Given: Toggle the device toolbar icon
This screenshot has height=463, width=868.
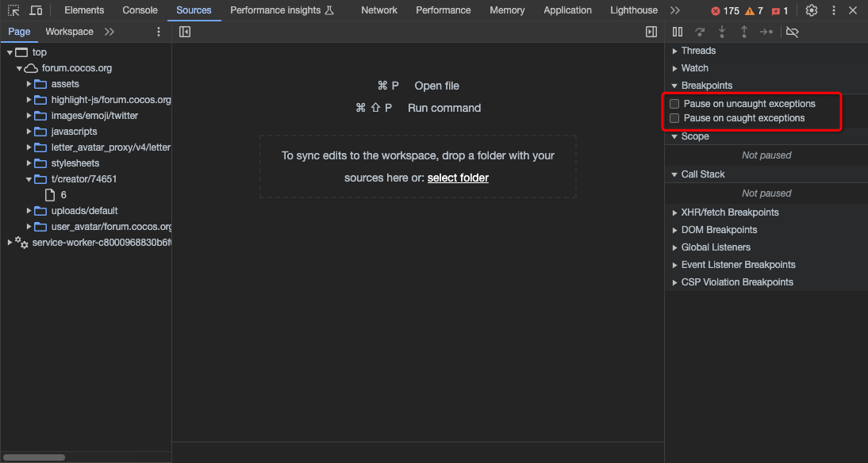Looking at the screenshot, I should tap(36, 10).
